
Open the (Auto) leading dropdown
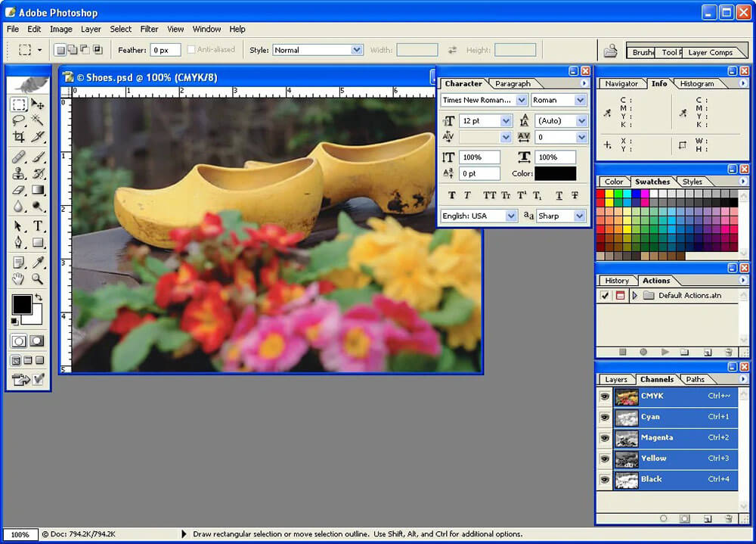pyautogui.click(x=582, y=120)
